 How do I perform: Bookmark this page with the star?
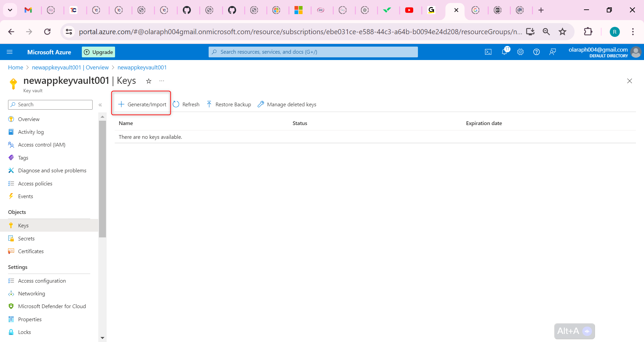(x=562, y=32)
